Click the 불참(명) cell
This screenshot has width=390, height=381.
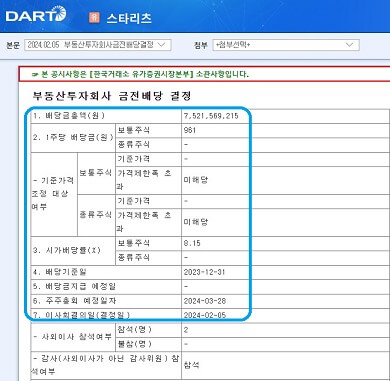click(x=148, y=344)
